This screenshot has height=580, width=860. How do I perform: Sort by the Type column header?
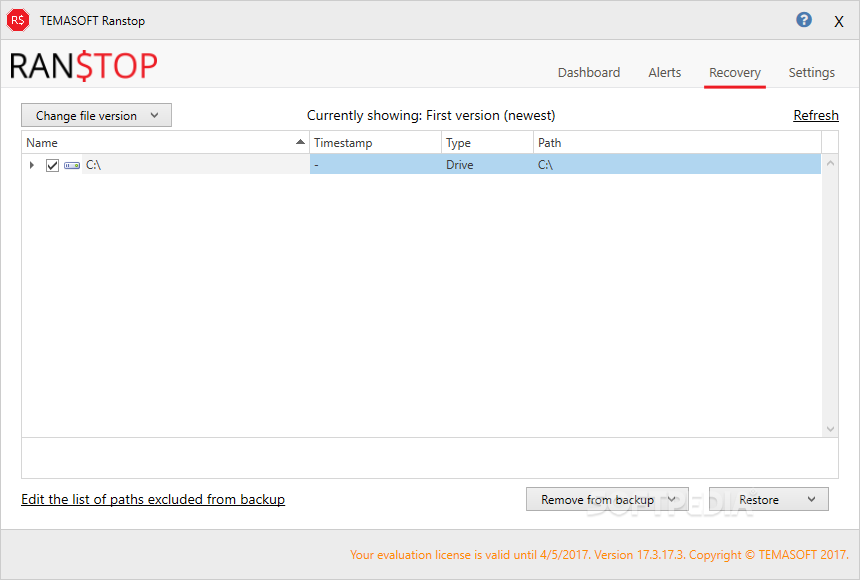click(488, 143)
